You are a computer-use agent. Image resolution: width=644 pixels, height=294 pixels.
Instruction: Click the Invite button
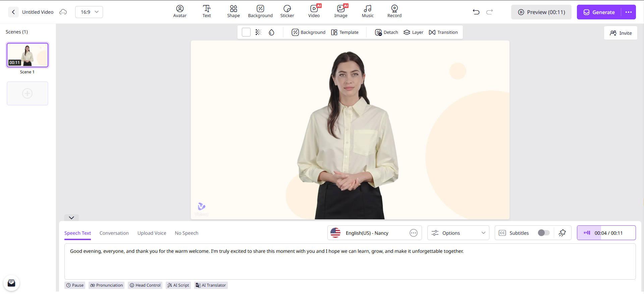[621, 33]
